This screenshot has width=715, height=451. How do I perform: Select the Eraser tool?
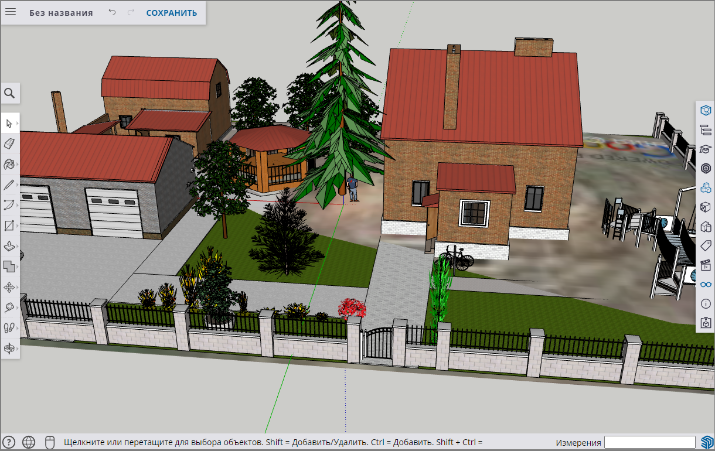coord(9,144)
